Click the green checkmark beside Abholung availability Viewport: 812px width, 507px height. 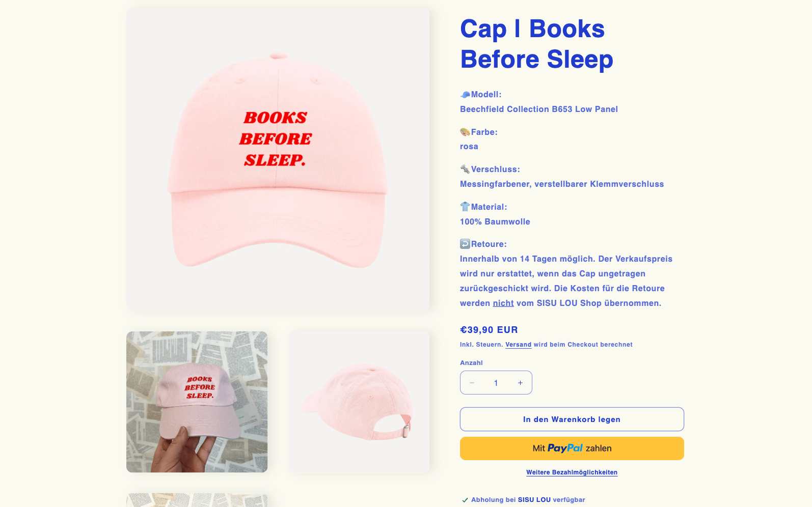[x=465, y=500]
